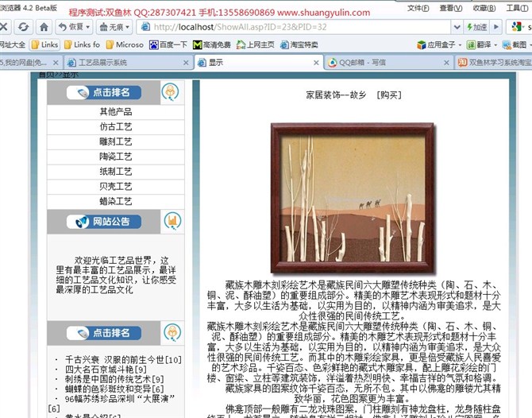532x418 pixels.
Task: Open article 千古兴衰 汉服的前生今世
Action: pyautogui.click(x=124, y=360)
